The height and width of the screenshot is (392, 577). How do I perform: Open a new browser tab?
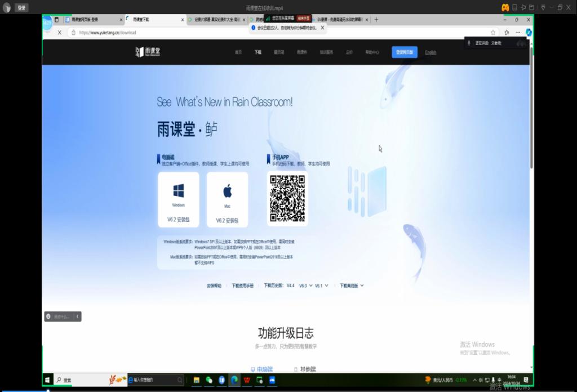pos(376,20)
